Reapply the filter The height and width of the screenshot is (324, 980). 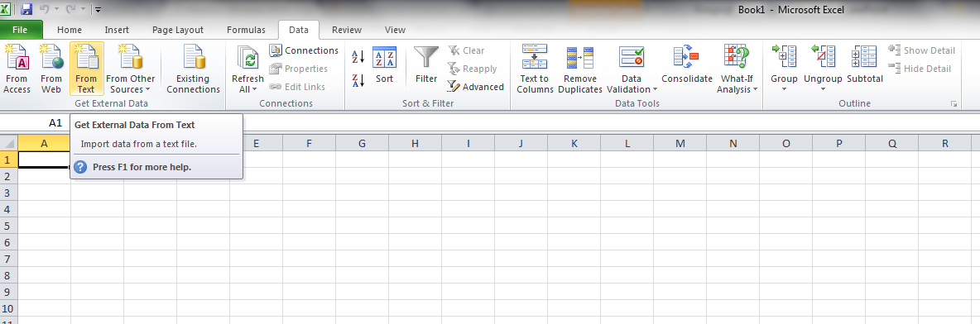click(x=472, y=69)
